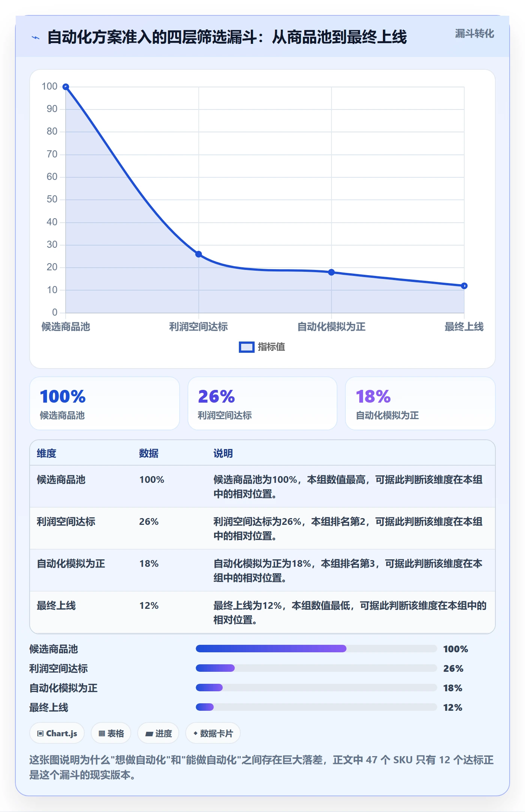Select the 自动化模拟为正 table row cell

coord(71,564)
